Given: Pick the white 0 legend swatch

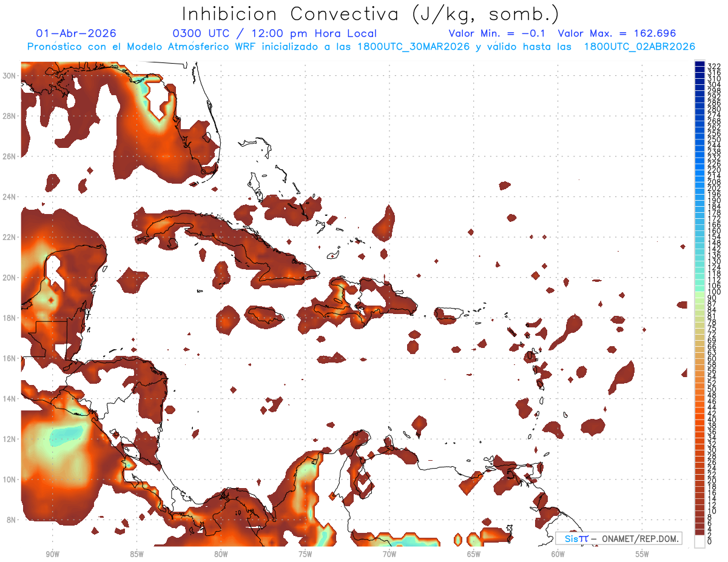Looking at the screenshot, I should tap(700, 540).
